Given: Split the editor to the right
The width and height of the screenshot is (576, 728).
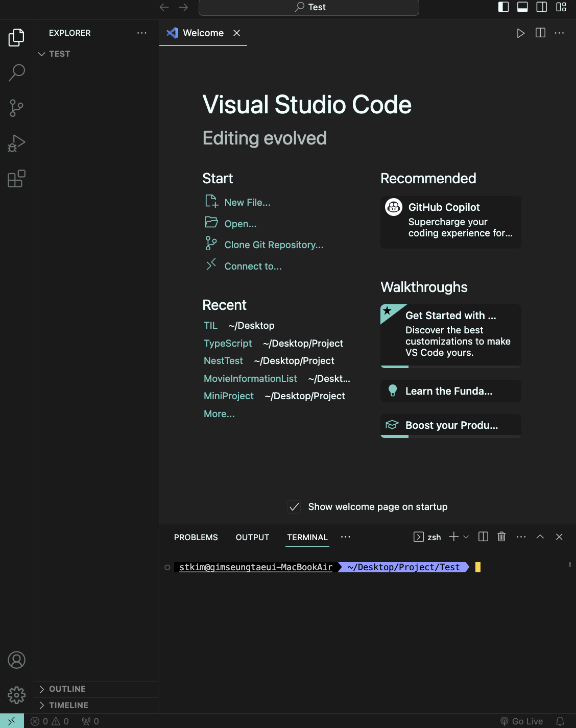Looking at the screenshot, I should (x=540, y=33).
